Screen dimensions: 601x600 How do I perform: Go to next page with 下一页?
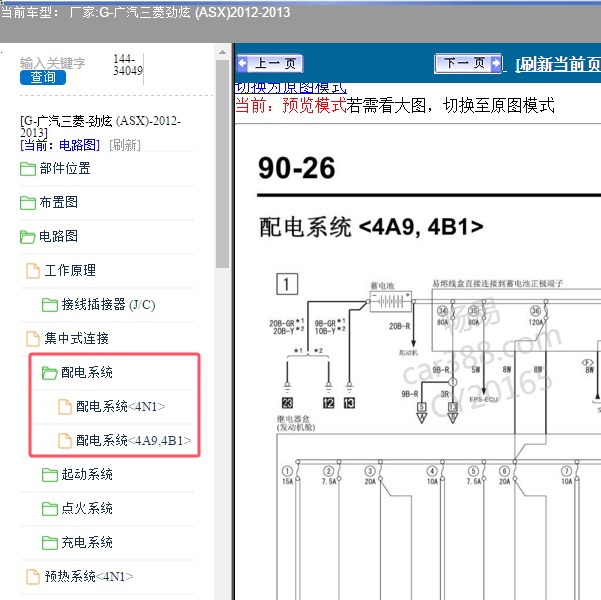pos(468,63)
